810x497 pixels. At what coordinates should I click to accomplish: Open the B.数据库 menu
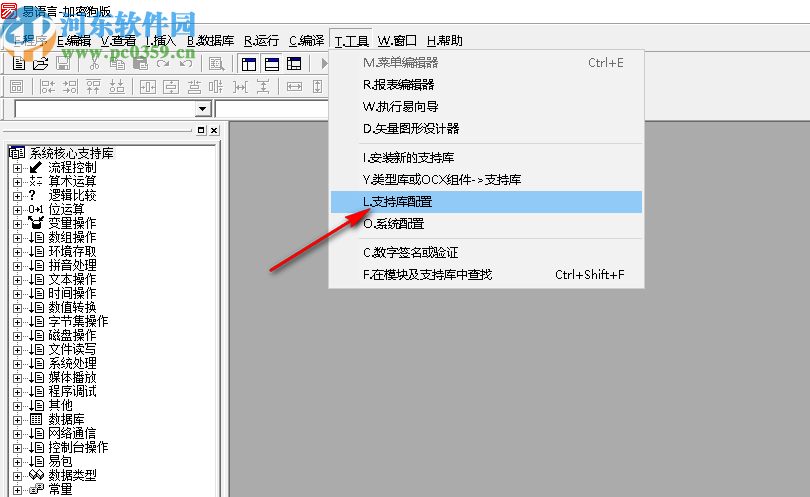coord(210,40)
